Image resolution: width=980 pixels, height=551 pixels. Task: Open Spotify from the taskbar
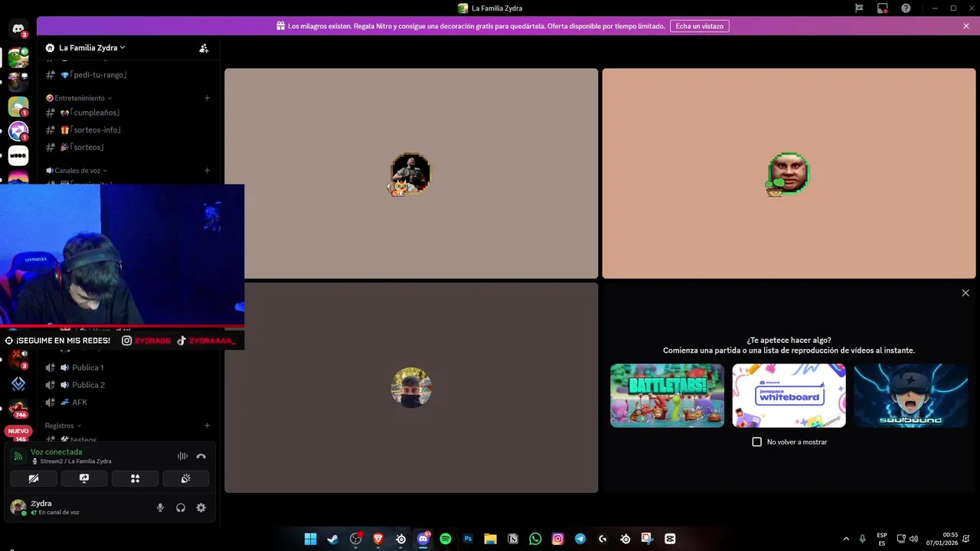pos(446,539)
